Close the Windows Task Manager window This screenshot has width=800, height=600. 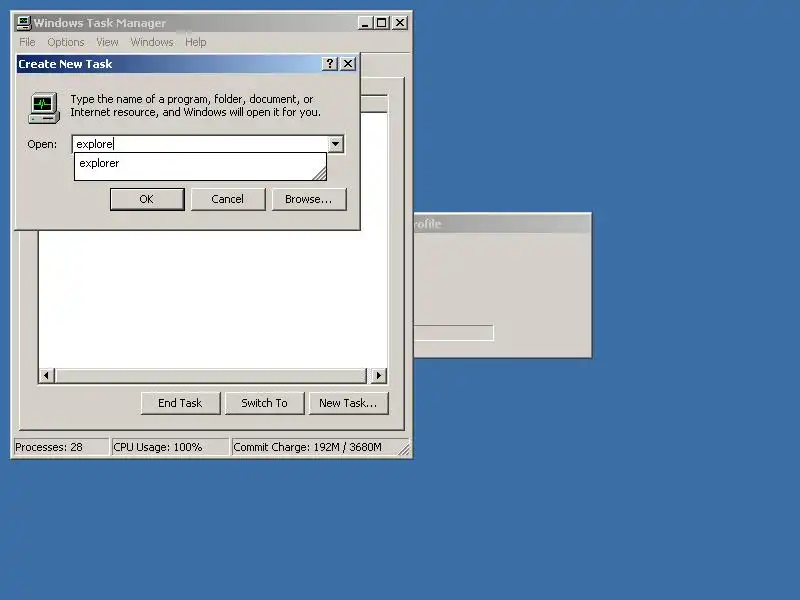click(401, 23)
